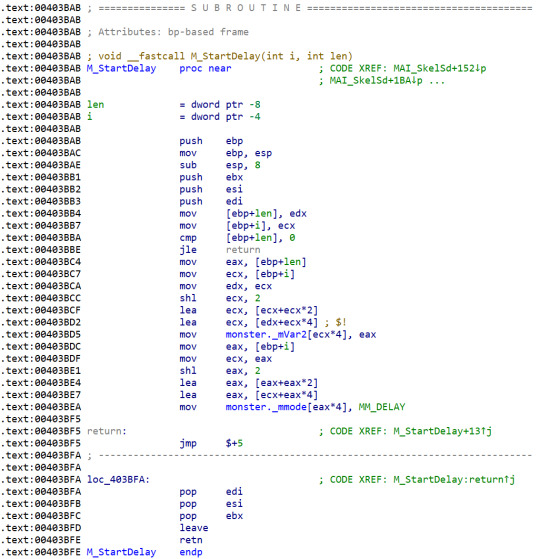Click the ; $! comment

335,323
